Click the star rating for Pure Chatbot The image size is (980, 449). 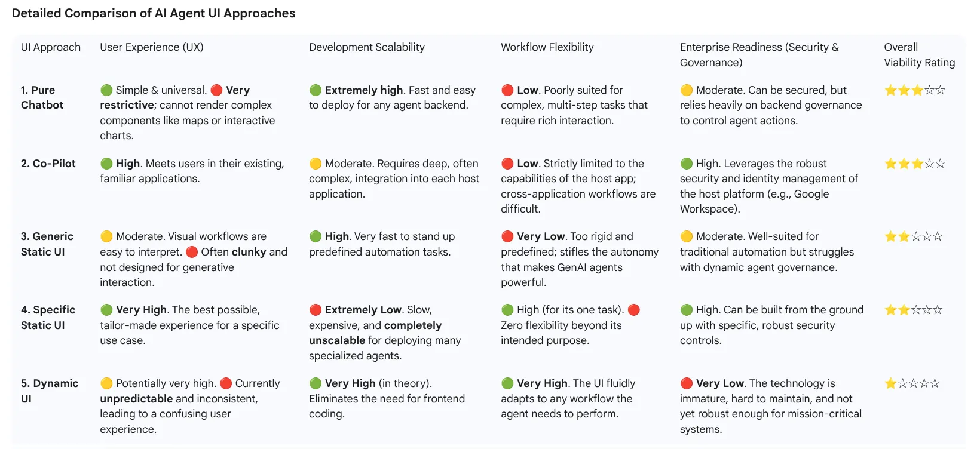click(x=914, y=90)
